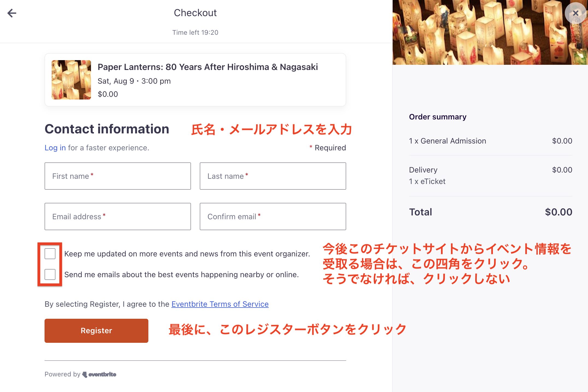Click the paper lanterns event thumbnail

(x=71, y=80)
